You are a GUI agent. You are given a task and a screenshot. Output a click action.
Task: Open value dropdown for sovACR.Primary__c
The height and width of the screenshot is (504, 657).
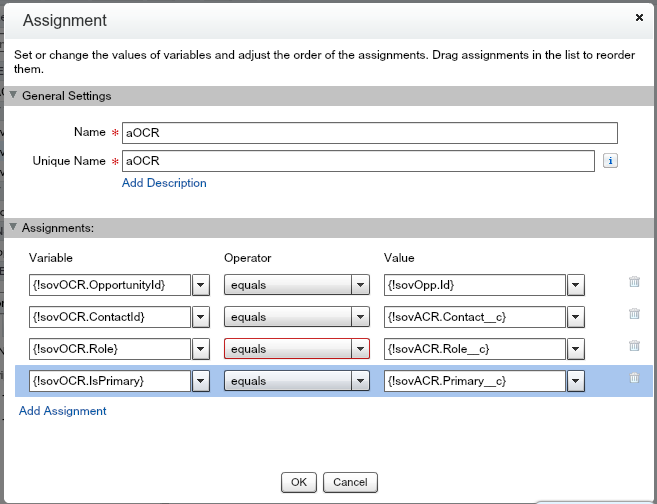point(575,381)
